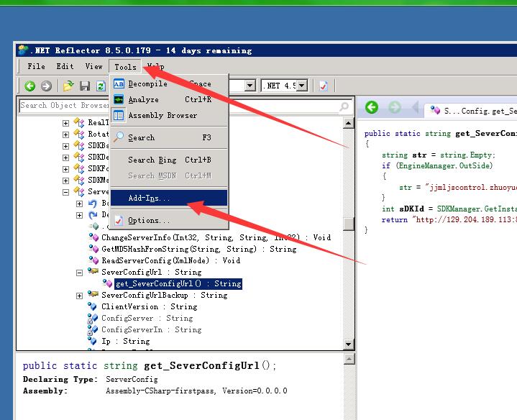This screenshot has height=420, width=517.
Task: Select Analyze in the Tools menu
Action: click(143, 99)
